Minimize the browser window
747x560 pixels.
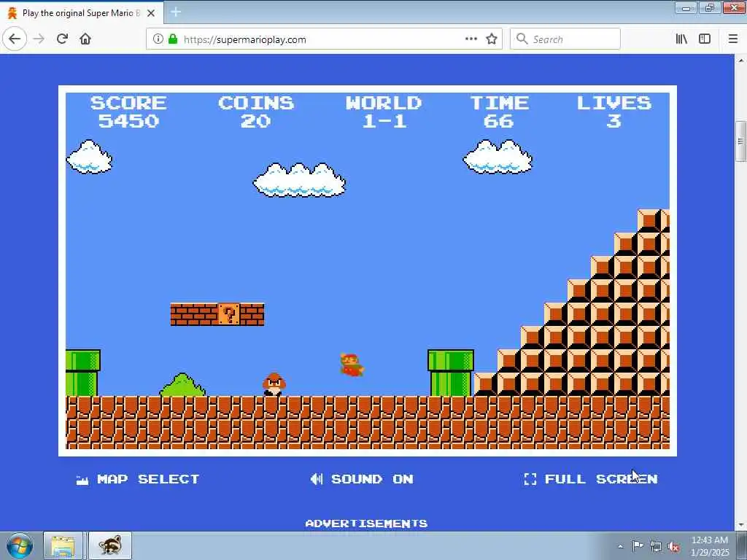(x=686, y=7)
